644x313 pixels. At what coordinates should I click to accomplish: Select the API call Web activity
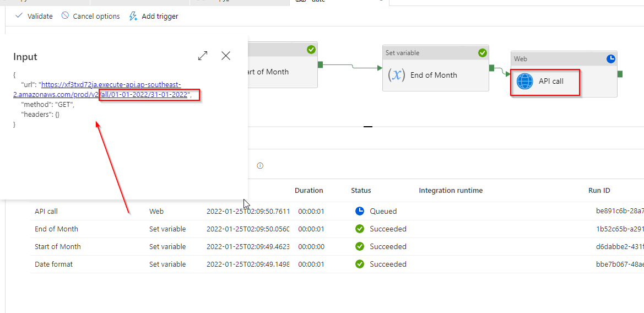coord(564,74)
